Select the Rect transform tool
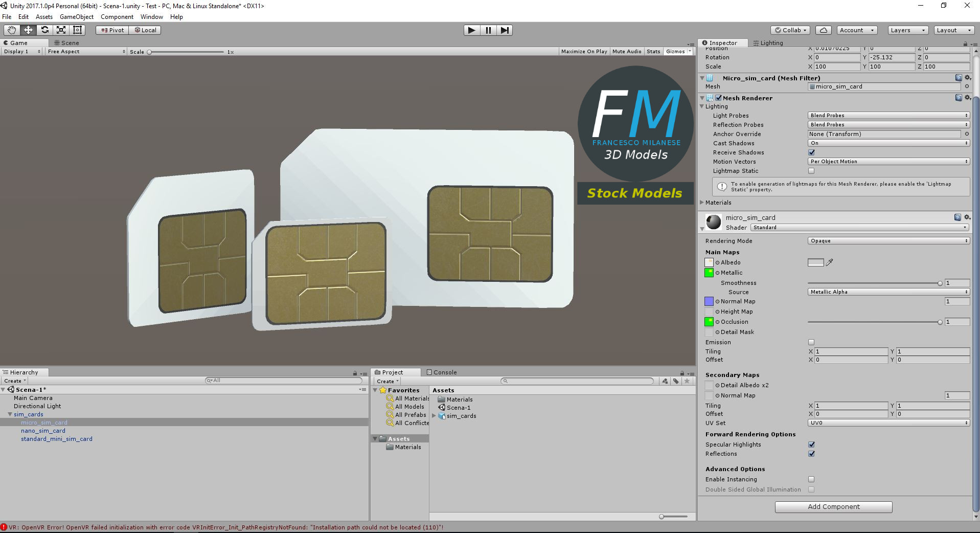980x533 pixels. point(77,30)
